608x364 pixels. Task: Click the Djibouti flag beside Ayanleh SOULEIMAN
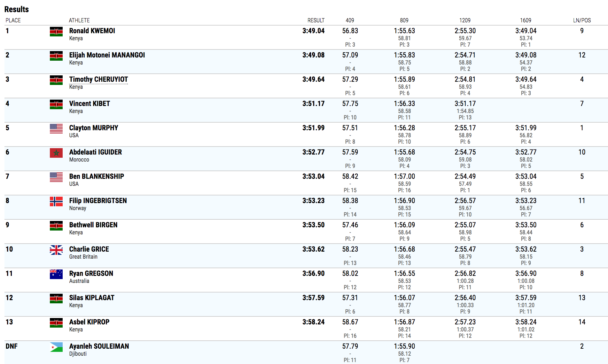point(56,347)
